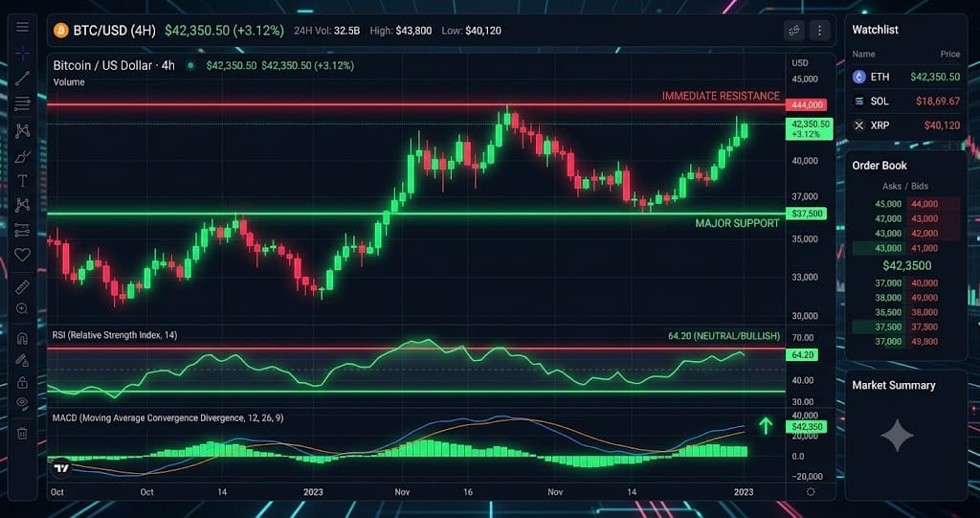This screenshot has width=980, height=518.
Task: Click the USD currency label on price axis
Action: (800, 63)
